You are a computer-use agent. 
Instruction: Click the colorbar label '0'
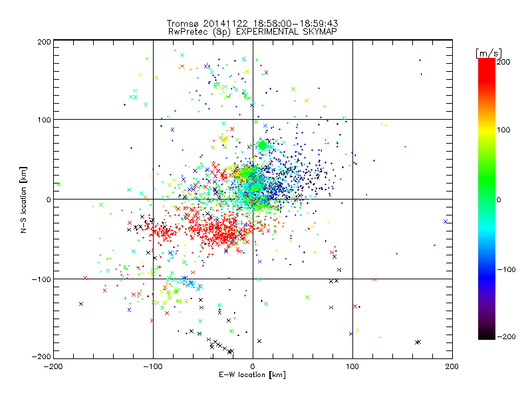(x=499, y=199)
